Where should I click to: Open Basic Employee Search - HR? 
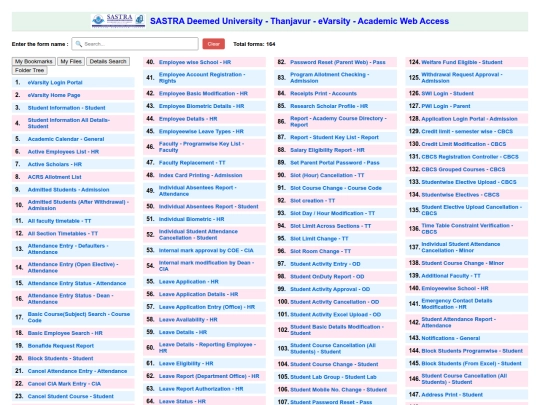(x=65, y=333)
